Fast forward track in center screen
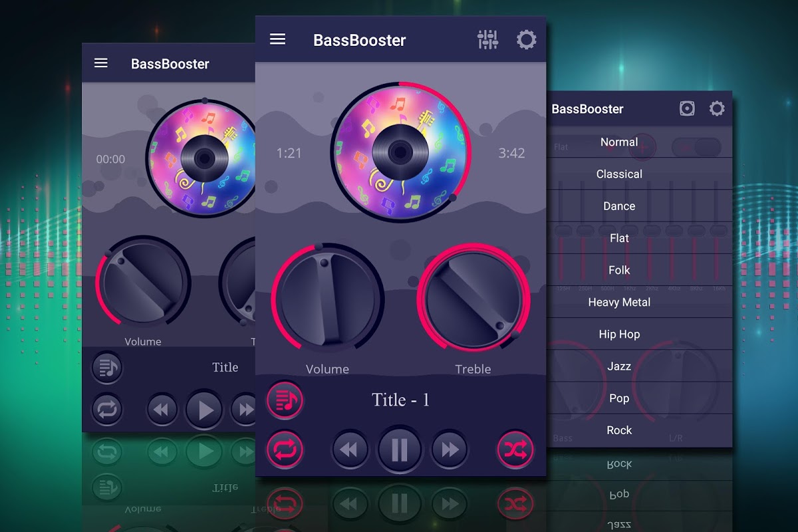The image size is (798, 532). point(450,450)
